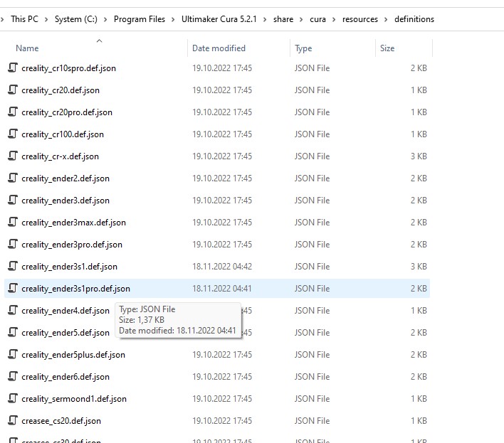Click the definitions breadcrumb segment
Image resolution: width=504 pixels, height=443 pixels.
[414, 19]
